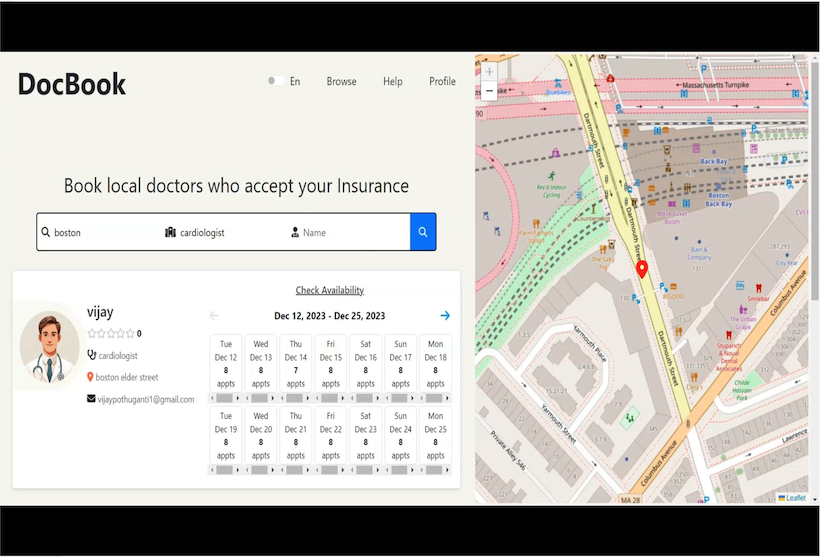821x557 pixels.
Task: Select the Mon Dec 18 appointment slot
Action: [x=436, y=363]
